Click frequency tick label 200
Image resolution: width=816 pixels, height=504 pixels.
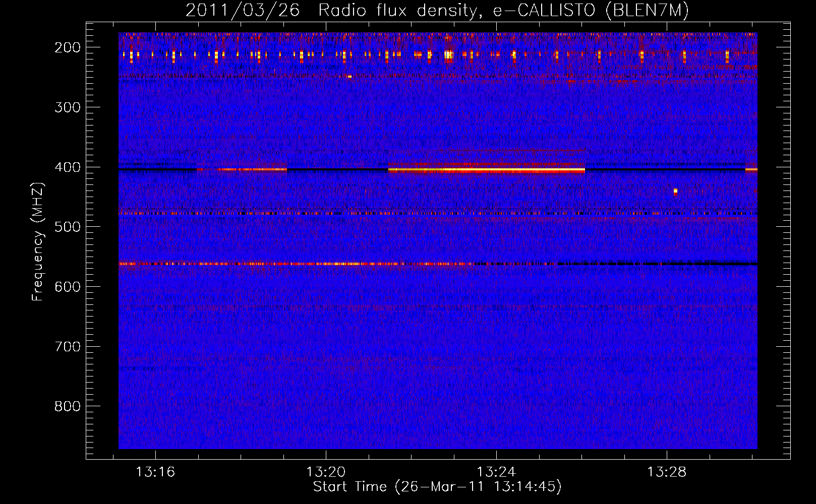click(68, 47)
